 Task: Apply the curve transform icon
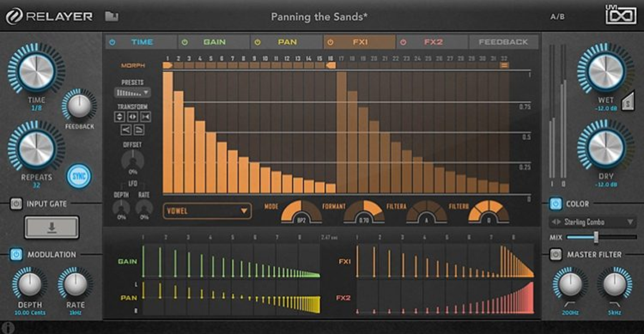pyautogui.click(x=140, y=130)
